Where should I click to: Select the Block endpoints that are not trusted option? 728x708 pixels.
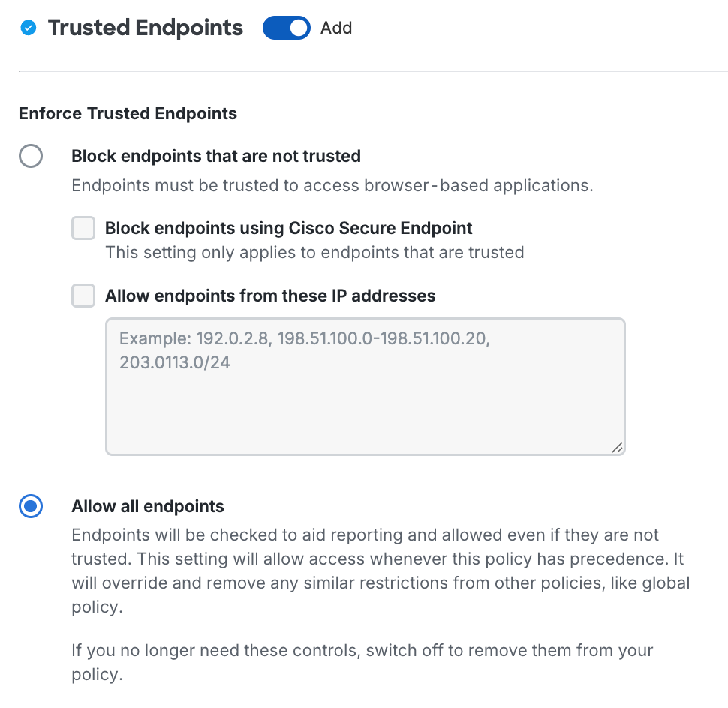click(30, 156)
